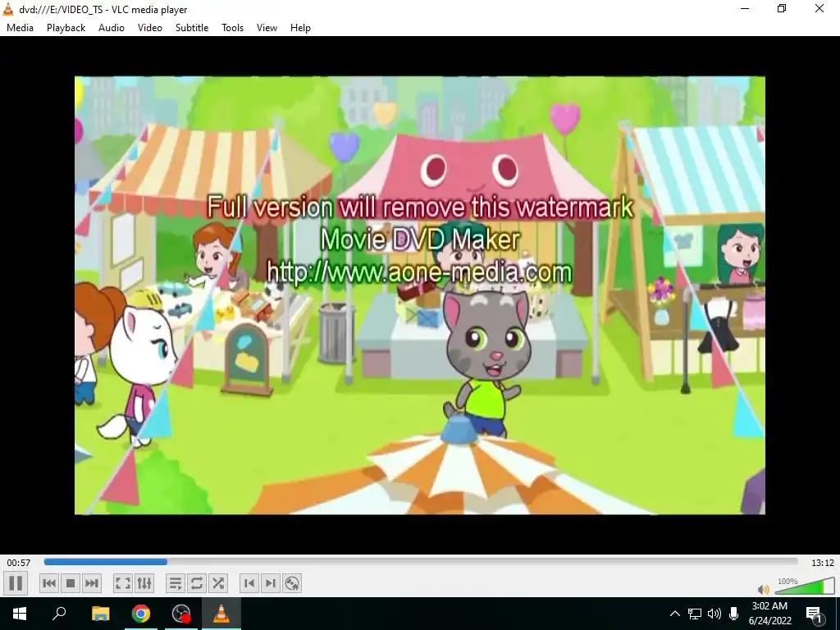Restore down the VLC window
Screen dimensions: 840x630
pyautogui.click(x=782, y=8)
